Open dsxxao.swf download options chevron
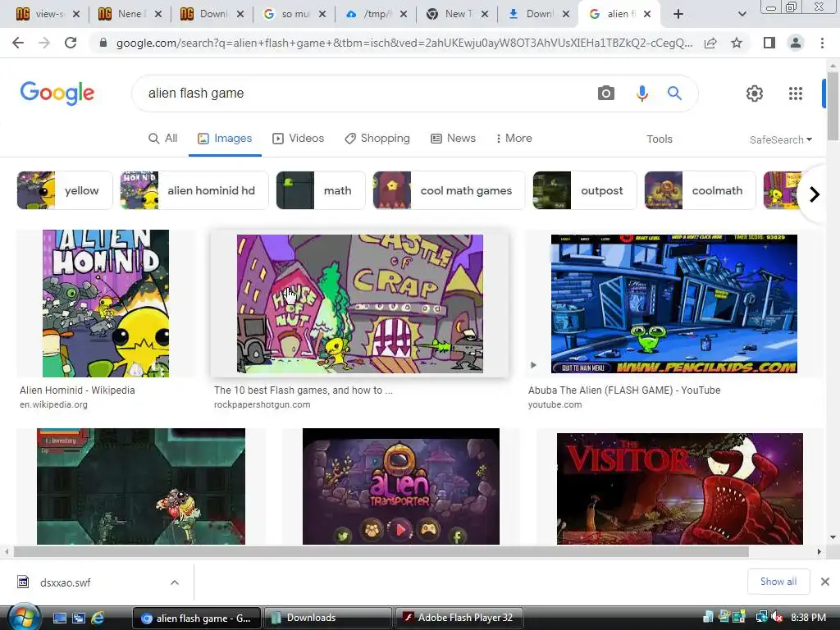 coord(175,582)
